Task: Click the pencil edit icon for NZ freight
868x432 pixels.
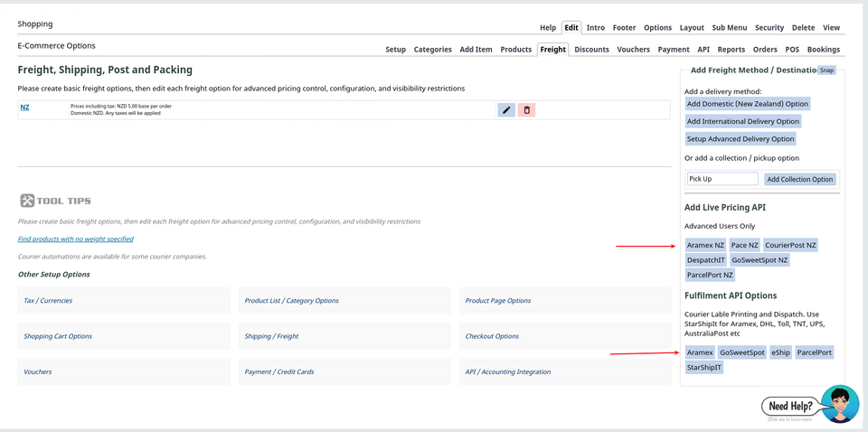Action: point(506,110)
